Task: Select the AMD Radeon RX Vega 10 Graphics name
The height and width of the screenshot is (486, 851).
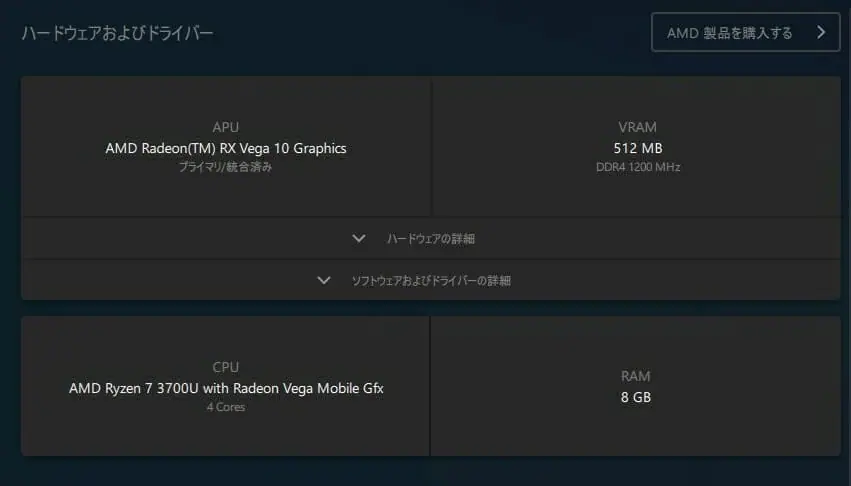Action: coord(226,148)
